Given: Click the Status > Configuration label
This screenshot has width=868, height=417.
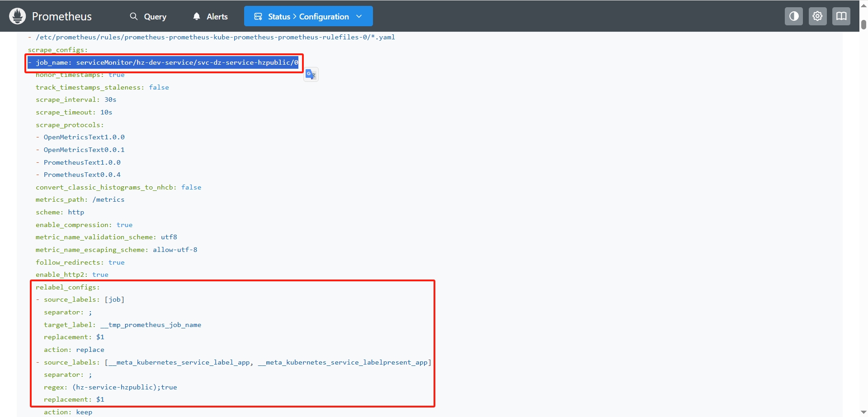Looking at the screenshot, I should (x=308, y=17).
